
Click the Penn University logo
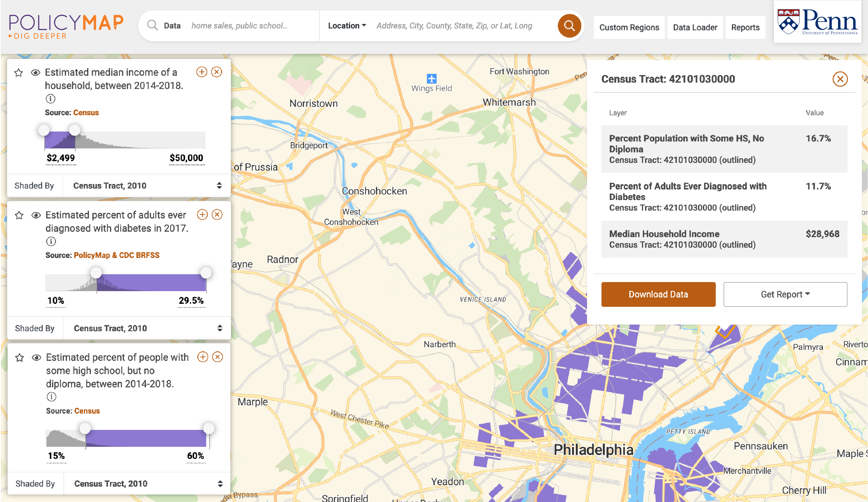click(817, 22)
